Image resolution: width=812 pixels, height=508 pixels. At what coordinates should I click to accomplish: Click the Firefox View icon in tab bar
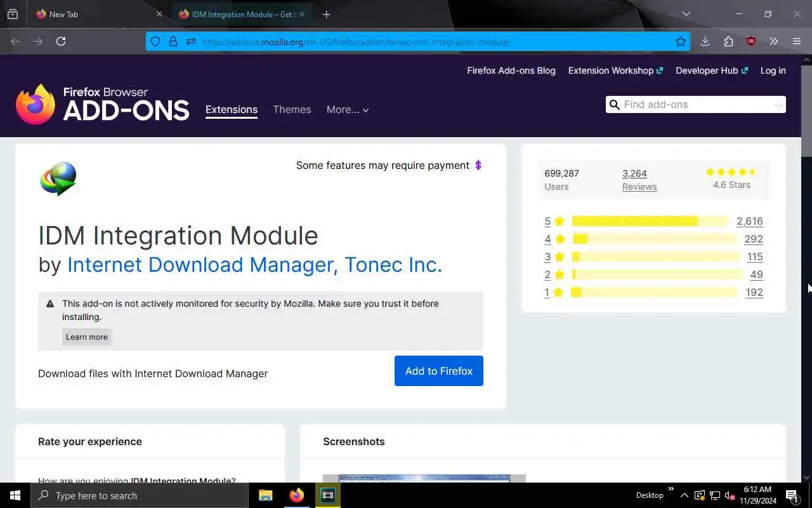(x=13, y=14)
